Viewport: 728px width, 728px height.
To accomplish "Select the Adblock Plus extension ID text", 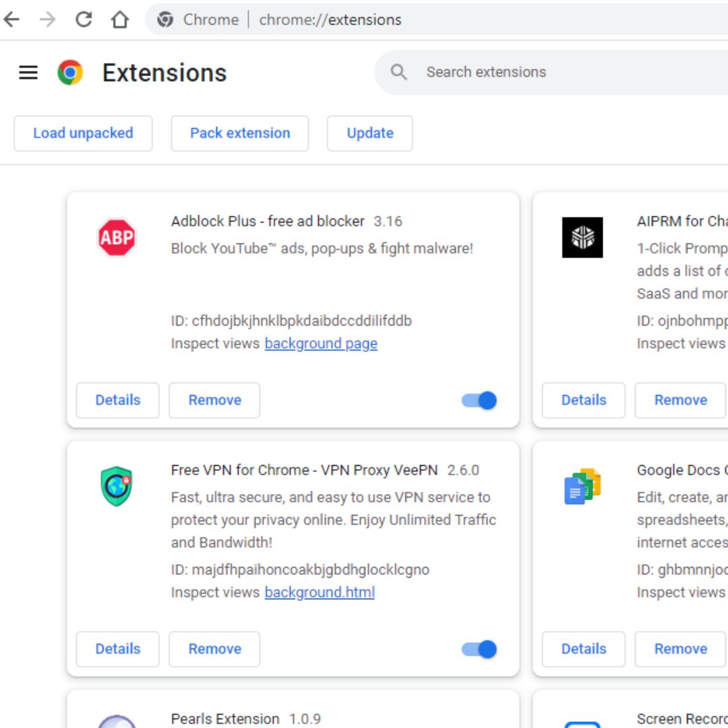I will pyautogui.click(x=291, y=321).
